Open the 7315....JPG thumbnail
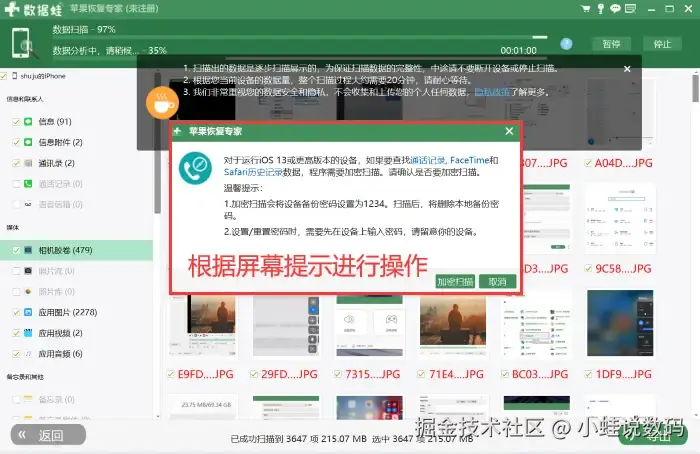Viewport: 700px width, 454px height. [x=370, y=327]
